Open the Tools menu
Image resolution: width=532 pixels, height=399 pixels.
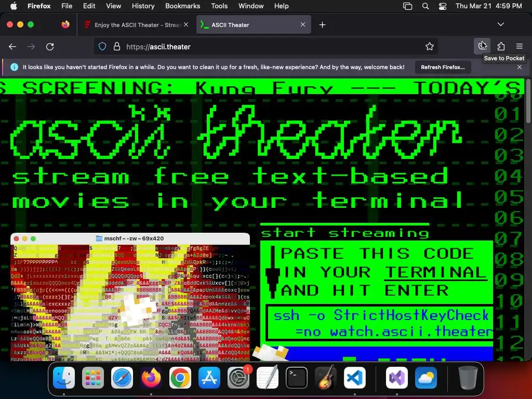(219, 6)
